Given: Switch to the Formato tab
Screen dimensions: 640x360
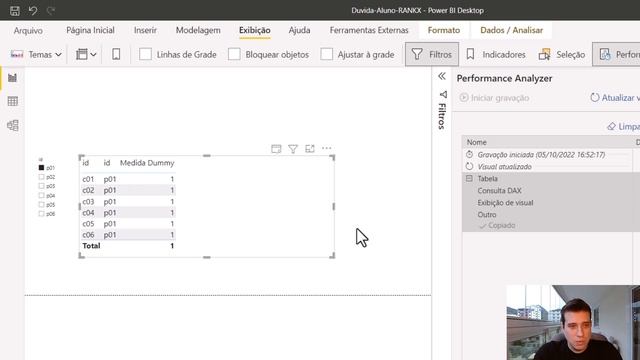Looking at the screenshot, I should (x=444, y=30).
